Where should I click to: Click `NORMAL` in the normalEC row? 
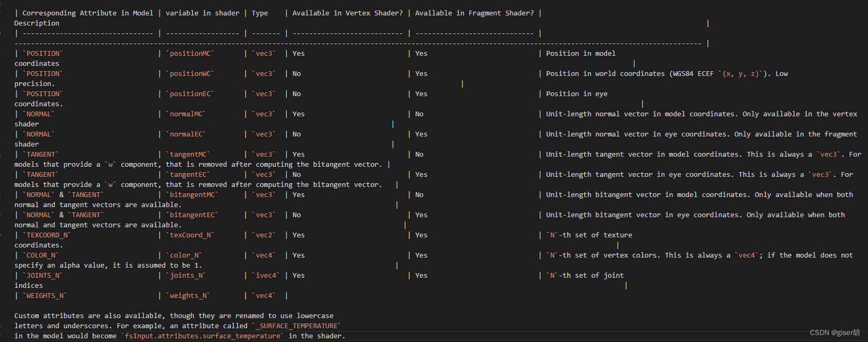pyautogui.click(x=39, y=134)
